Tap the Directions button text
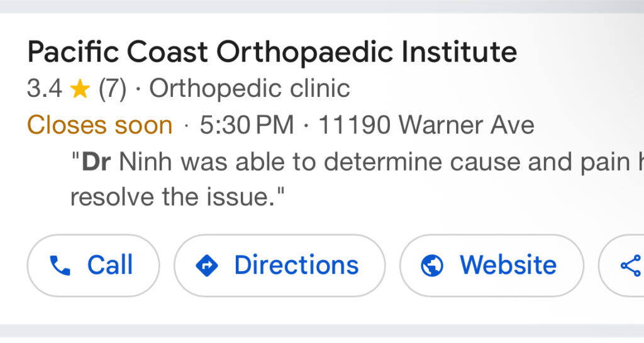This screenshot has width=644, height=343. pos(296,266)
